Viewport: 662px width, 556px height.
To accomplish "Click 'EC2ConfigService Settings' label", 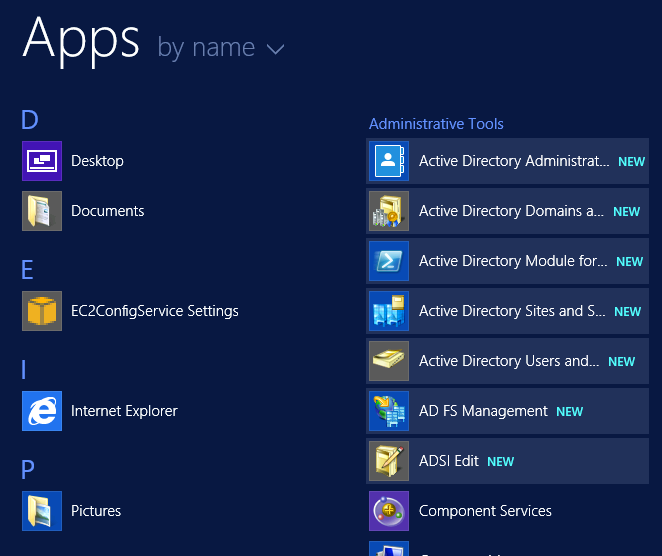I will click(x=155, y=311).
